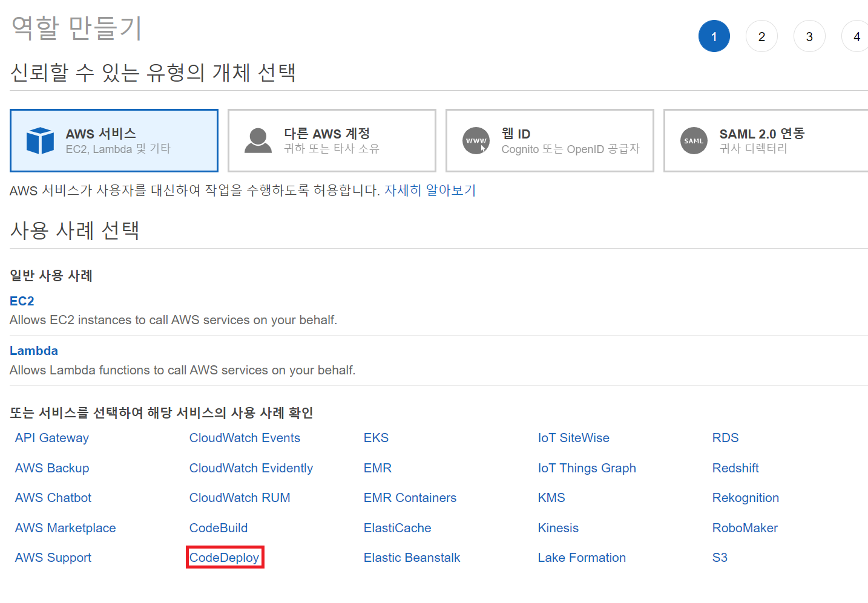This screenshot has height=603, width=868.
Task: Click the 또는 서비스를 선택하여 heading
Action: click(161, 413)
